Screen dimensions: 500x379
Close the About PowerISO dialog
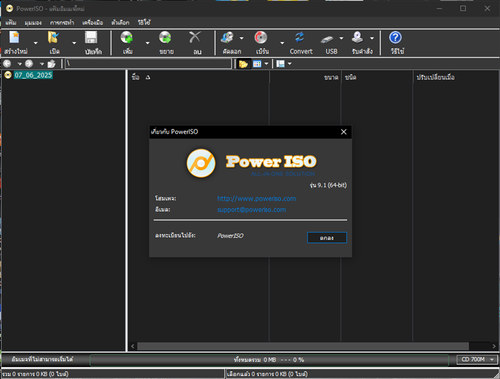click(344, 132)
